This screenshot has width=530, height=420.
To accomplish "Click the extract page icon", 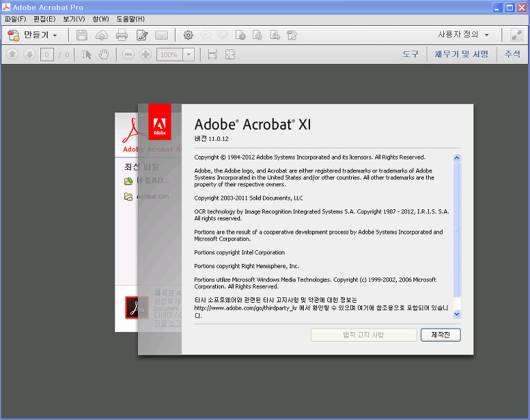I will point(275,35).
